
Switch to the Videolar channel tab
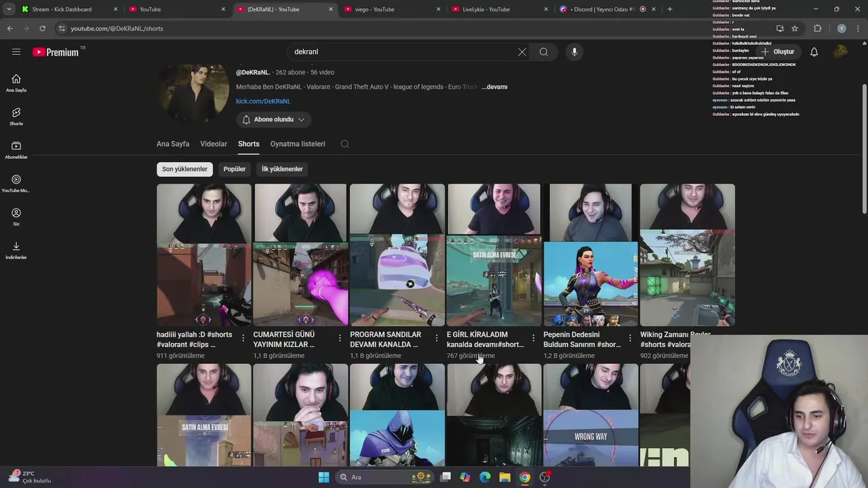click(x=214, y=144)
